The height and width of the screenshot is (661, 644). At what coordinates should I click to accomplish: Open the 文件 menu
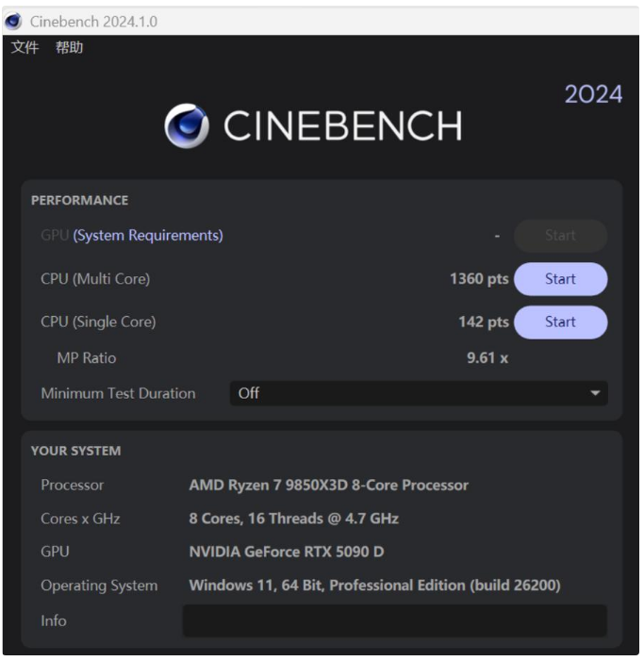tap(25, 47)
